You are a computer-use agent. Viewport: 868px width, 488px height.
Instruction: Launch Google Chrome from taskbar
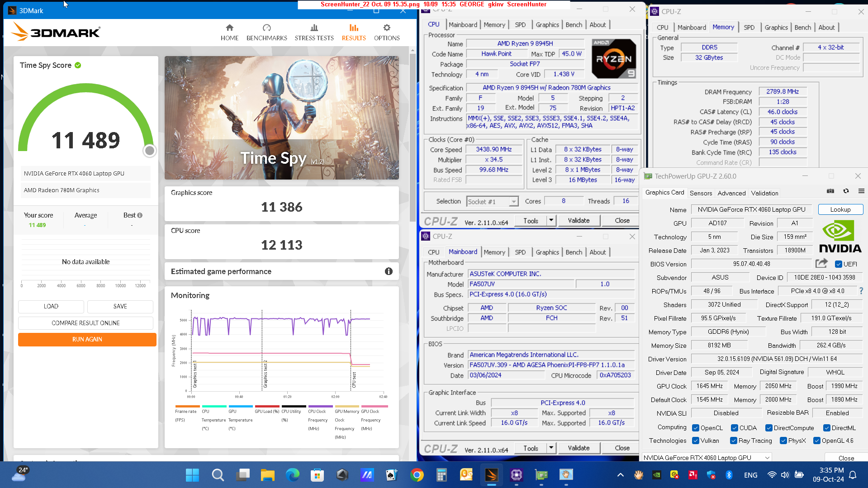[x=417, y=475]
